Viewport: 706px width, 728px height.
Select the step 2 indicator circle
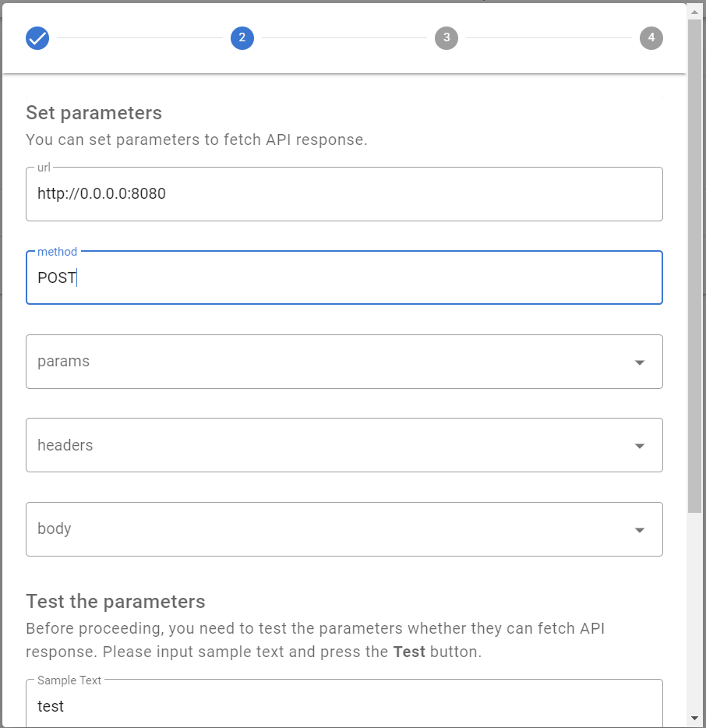pos(242,37)
